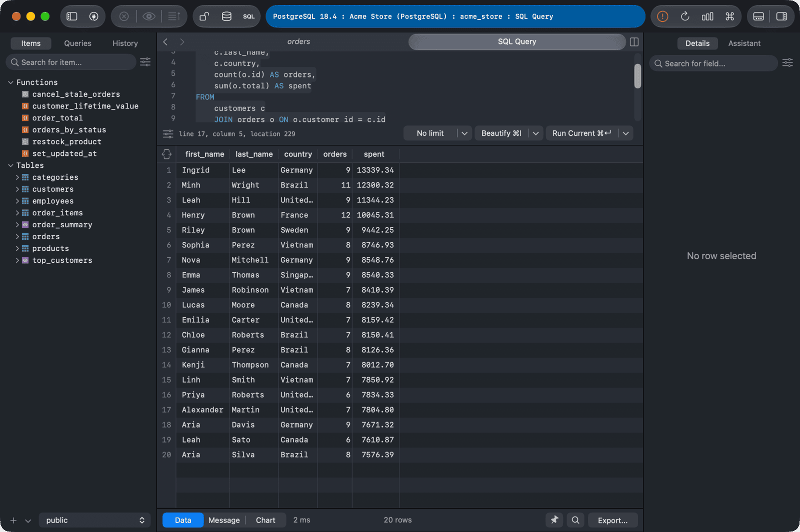Open the No limit dropdown arrow
Image resolution: width=800 pixels, height=532 pixels.
click(x=464, y=133)
